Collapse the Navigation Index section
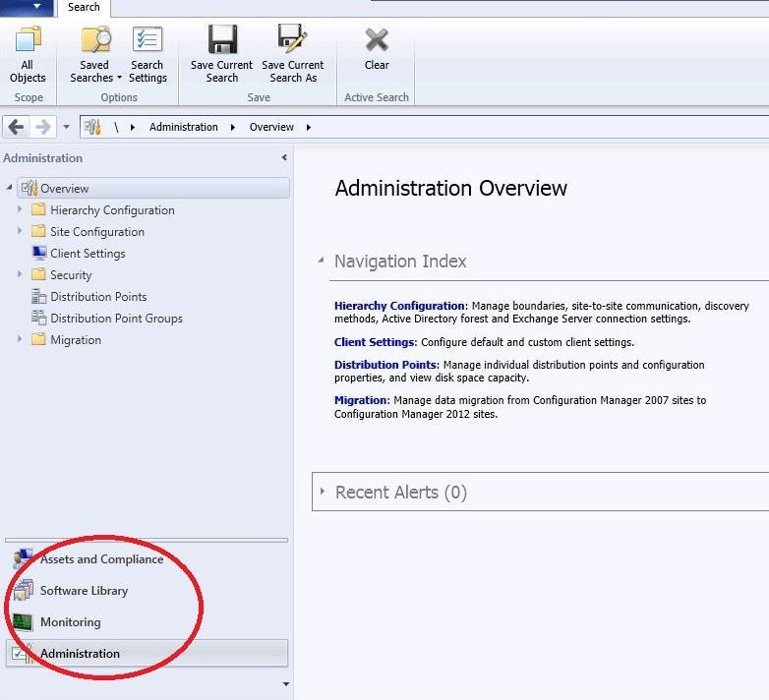This screenshot has height=700, width=769. coord(322,260)
